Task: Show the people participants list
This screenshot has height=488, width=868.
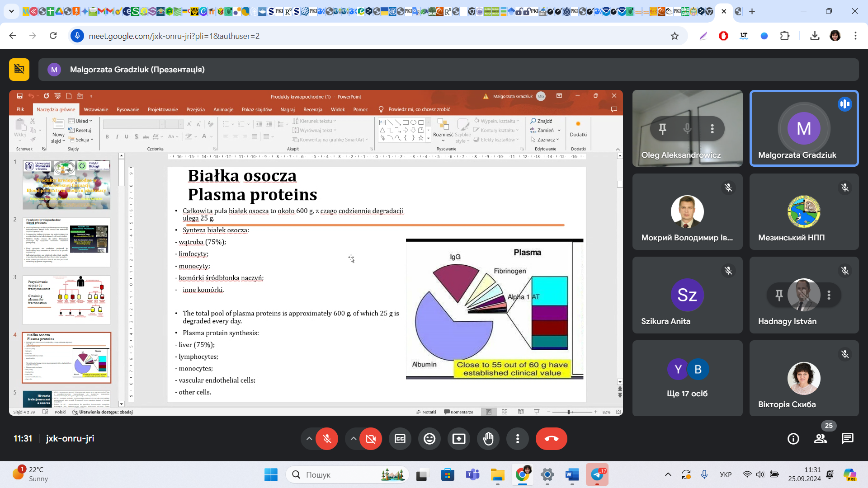Action: tap(821, 439)
